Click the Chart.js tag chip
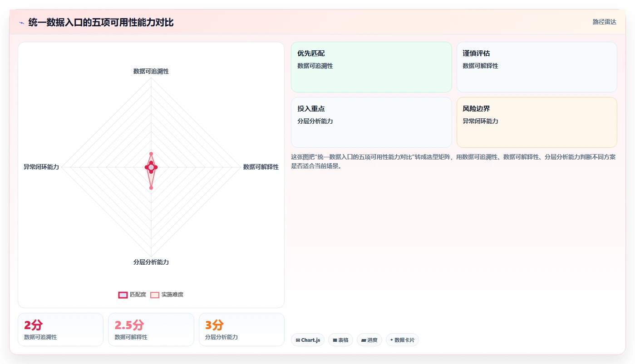 click(x=308, y=340)
